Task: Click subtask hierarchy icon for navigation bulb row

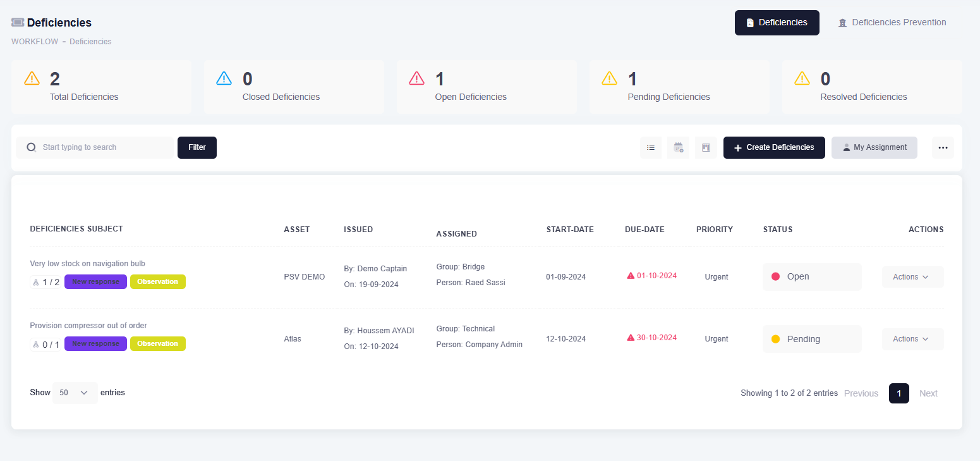Action: click(35, 282)
